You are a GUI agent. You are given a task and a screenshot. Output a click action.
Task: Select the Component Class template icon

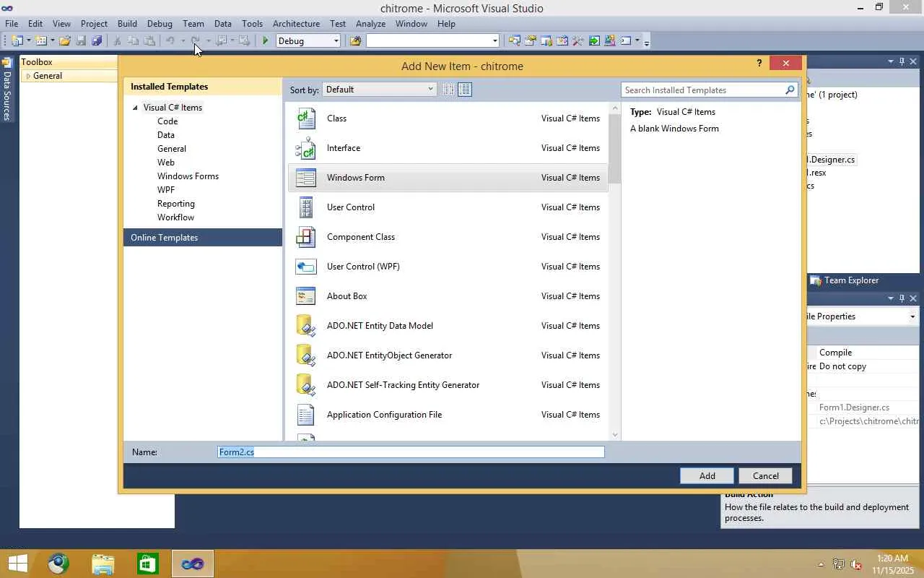point(306,237)
